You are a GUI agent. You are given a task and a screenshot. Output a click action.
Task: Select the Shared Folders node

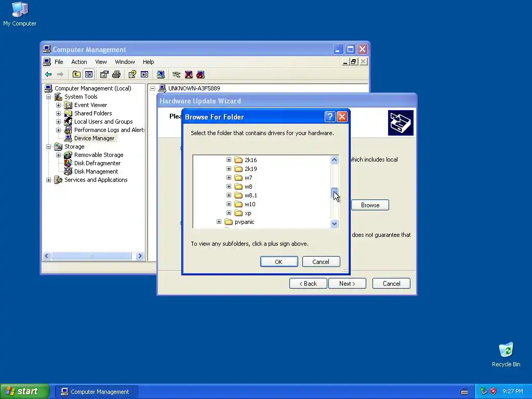(93, 113)
